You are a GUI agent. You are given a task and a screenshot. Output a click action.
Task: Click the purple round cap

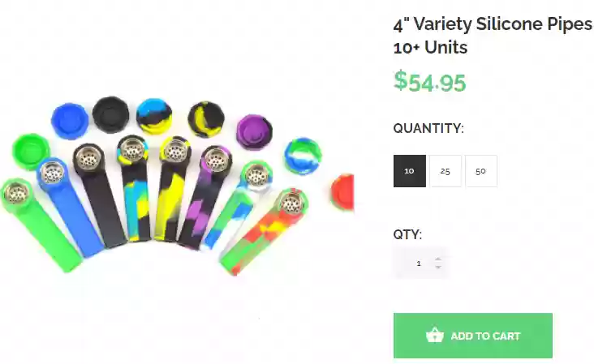coord(254,132)
